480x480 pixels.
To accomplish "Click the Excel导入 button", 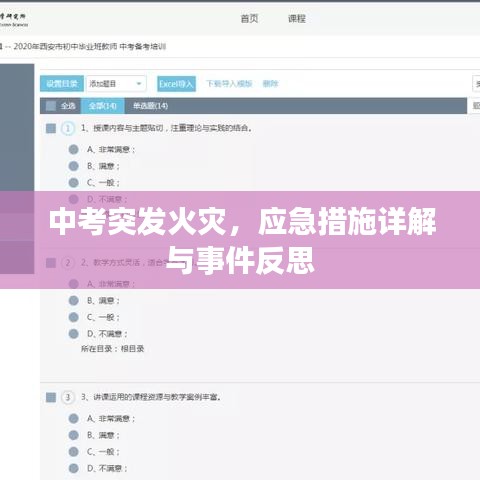I will 176,84.
